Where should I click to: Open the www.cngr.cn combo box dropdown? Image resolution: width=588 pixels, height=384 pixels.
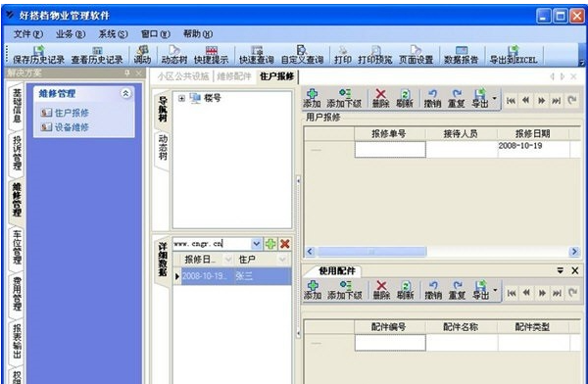(x=256, y=244)
